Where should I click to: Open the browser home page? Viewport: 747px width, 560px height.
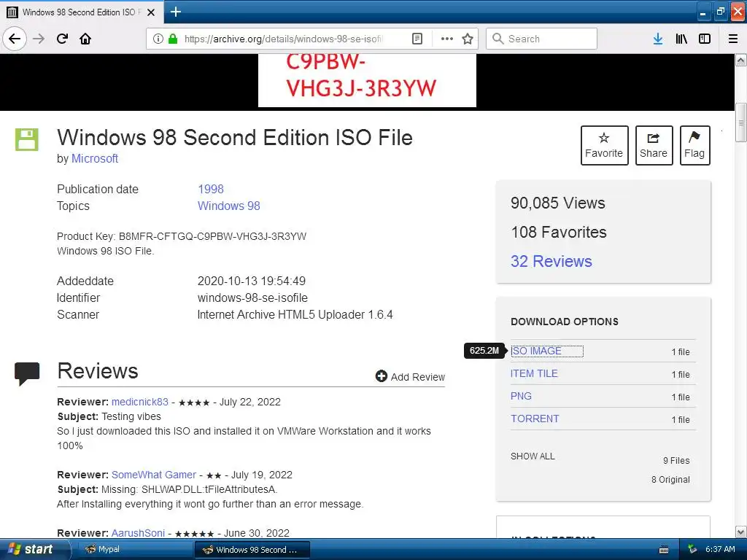point(85,39)
